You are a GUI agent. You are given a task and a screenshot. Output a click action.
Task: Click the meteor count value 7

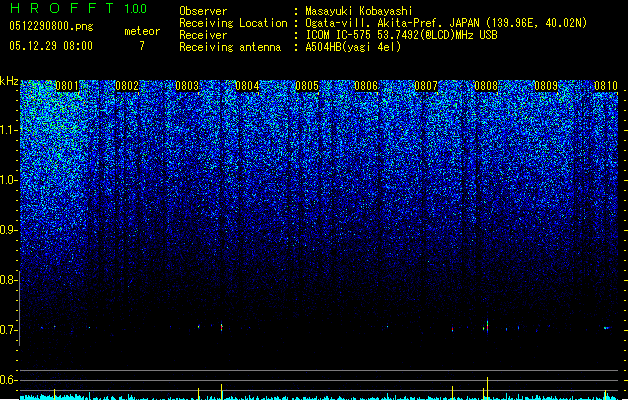[142, 46]
